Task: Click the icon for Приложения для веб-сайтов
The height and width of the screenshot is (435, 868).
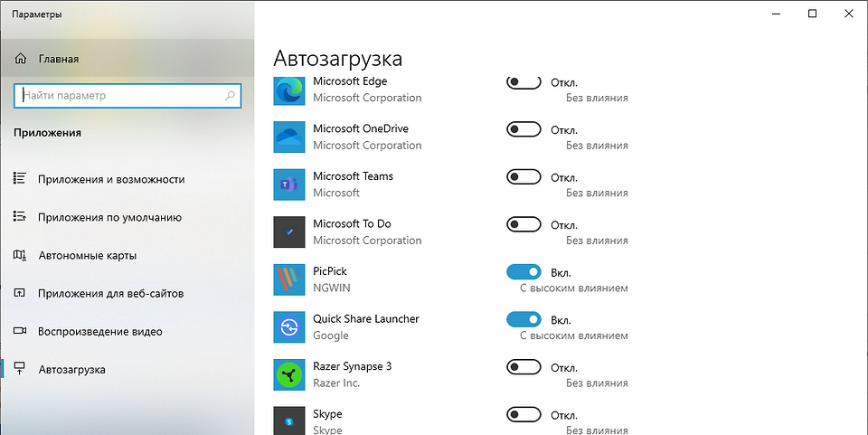Action: point(19,293)
